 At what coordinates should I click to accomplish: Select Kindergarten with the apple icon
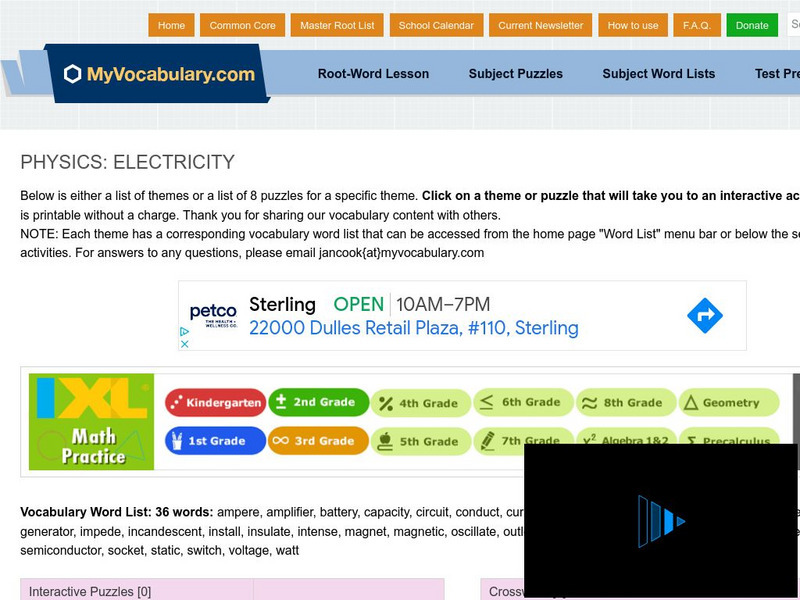click(x=216, y=402)
